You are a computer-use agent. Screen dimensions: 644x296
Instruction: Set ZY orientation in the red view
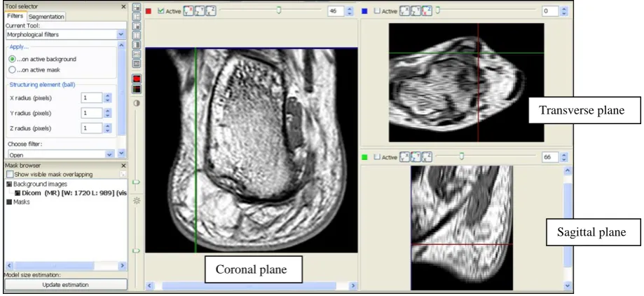click(200, 11)
